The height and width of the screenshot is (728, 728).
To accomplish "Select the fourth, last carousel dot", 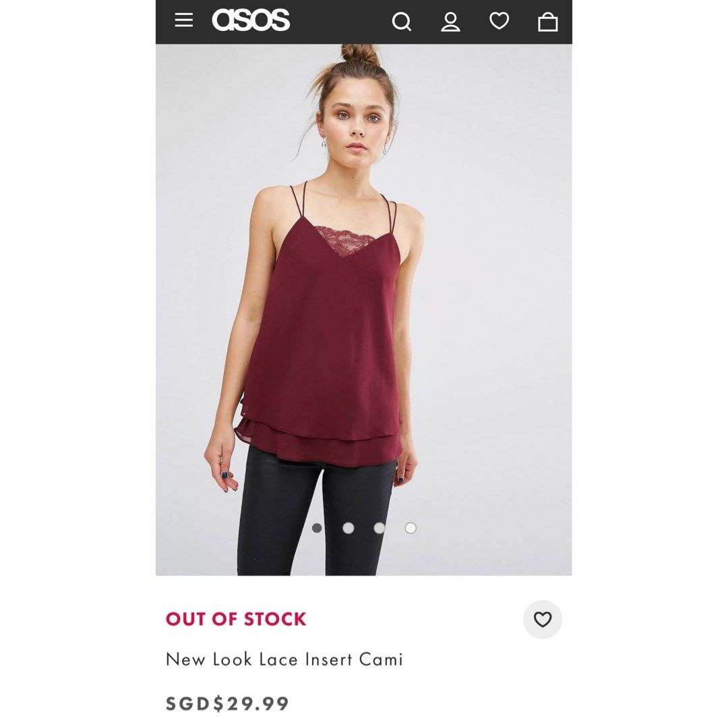I will pyautogui.click(x=411, y=528).
